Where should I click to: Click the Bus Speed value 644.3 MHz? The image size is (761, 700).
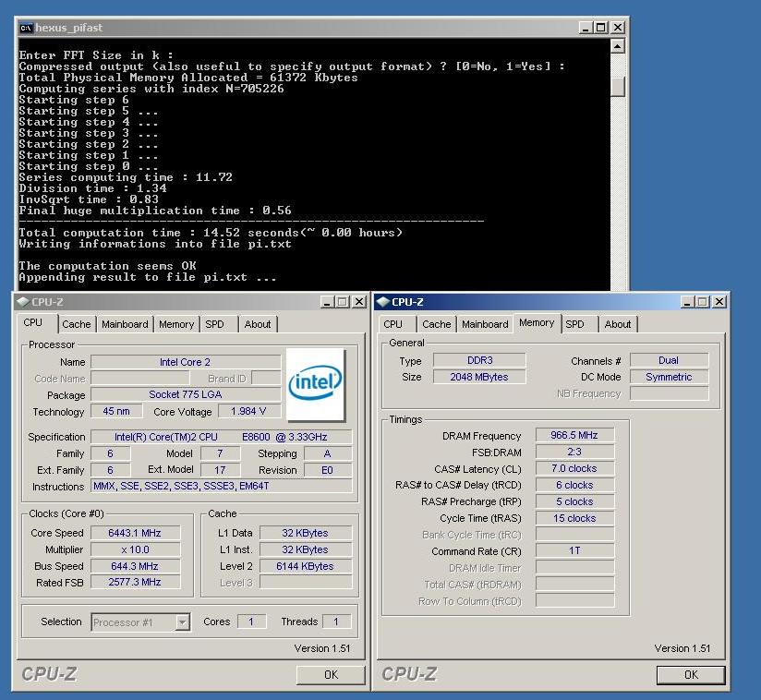pos(135,565)
